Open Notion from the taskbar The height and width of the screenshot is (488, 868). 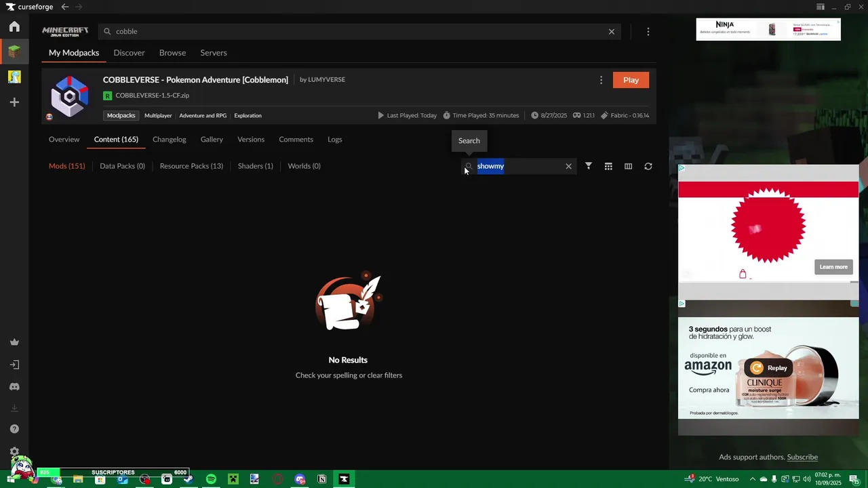pos(322,479)
